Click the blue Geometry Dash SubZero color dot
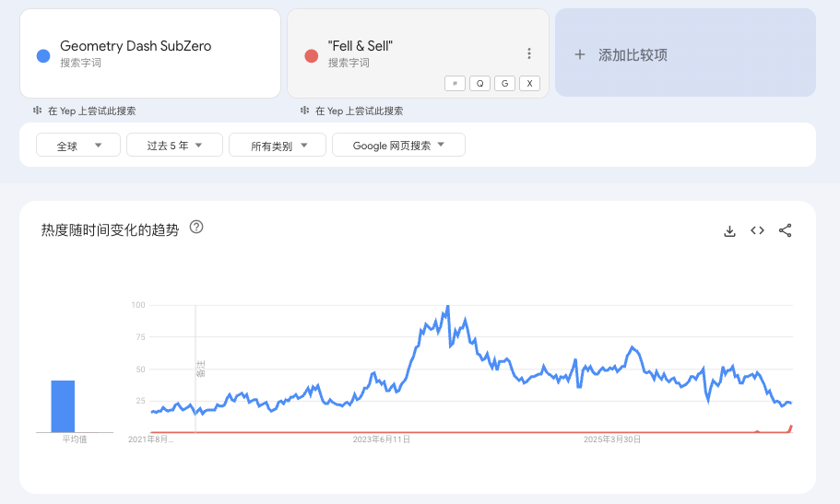This screenshot has height=504, width=840. tap(43, 55)
